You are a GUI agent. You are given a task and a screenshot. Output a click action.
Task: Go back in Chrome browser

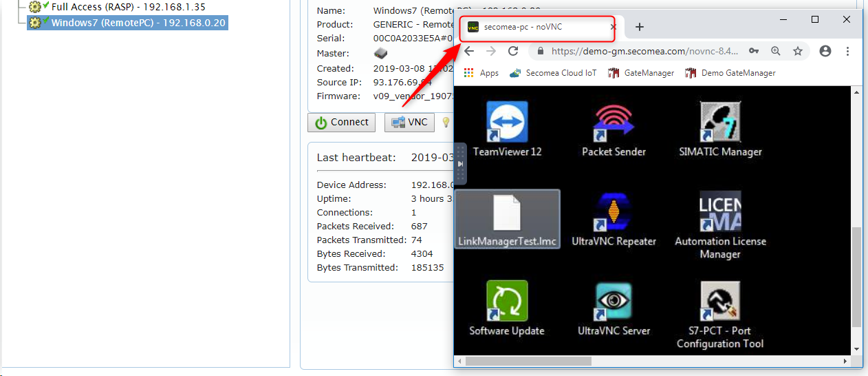[x=469, y=51]
